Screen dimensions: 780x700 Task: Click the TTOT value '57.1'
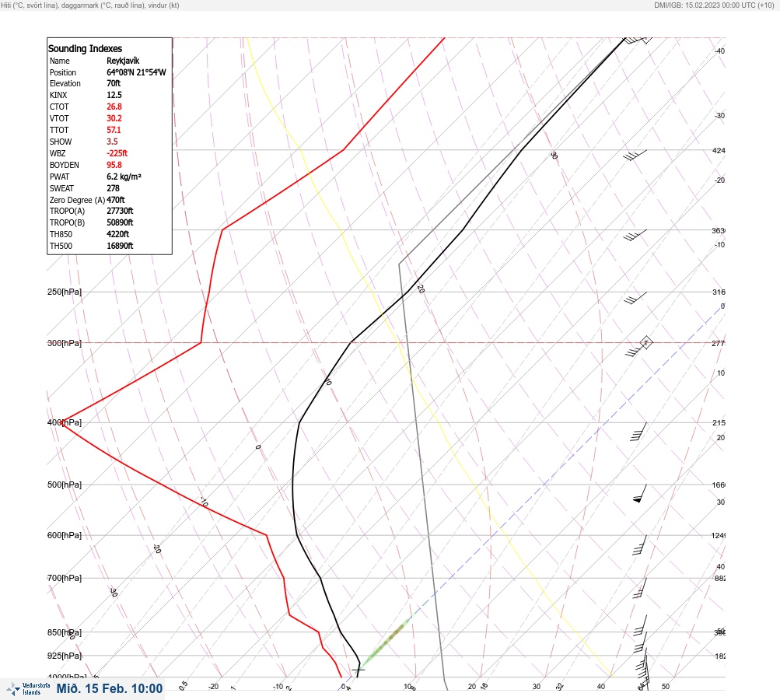114,130
